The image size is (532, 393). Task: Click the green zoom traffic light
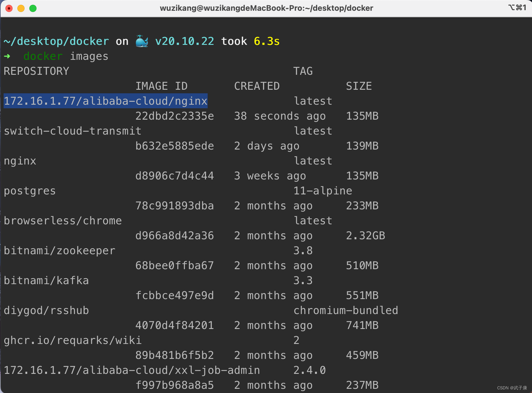(x=33, y=8)
